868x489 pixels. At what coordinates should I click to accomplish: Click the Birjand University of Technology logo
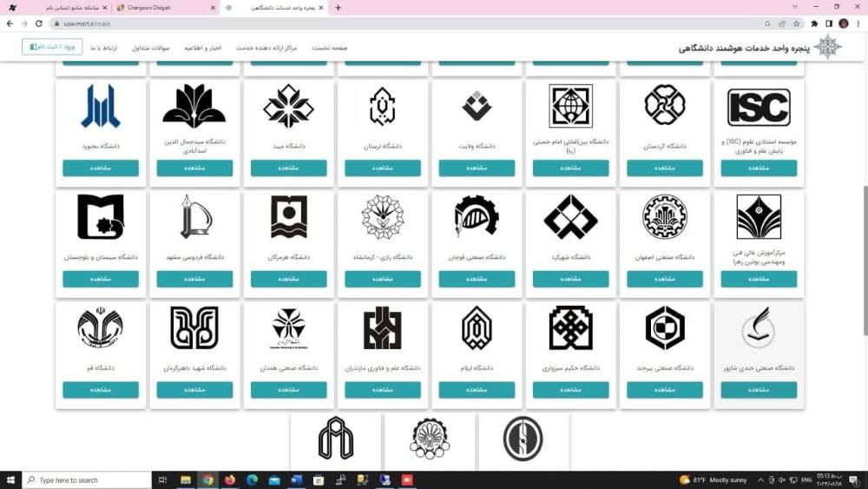[x=665, y=327]
